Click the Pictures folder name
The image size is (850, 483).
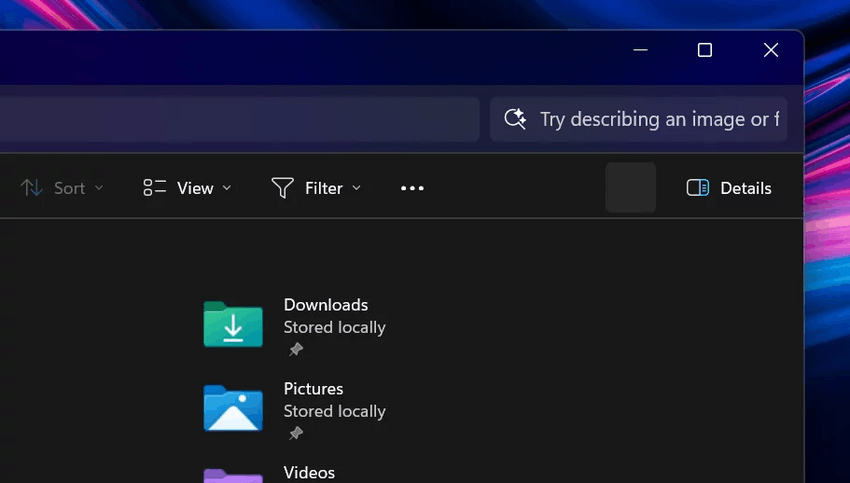coord(313,389)
